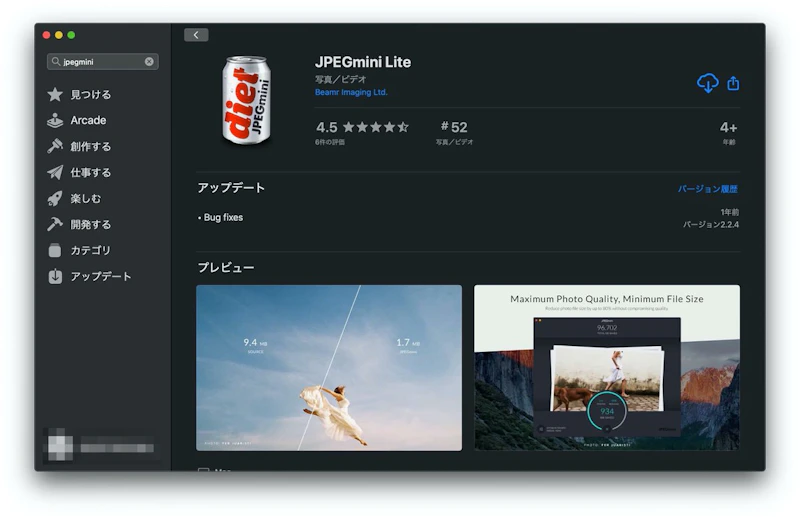Click the JPEGmini Lite title

363,62
